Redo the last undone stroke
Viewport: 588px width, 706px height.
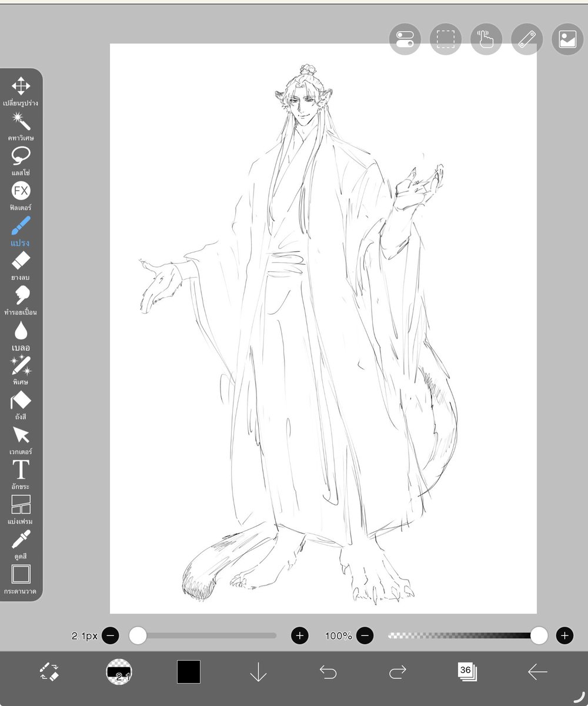(x=398, y=672)
